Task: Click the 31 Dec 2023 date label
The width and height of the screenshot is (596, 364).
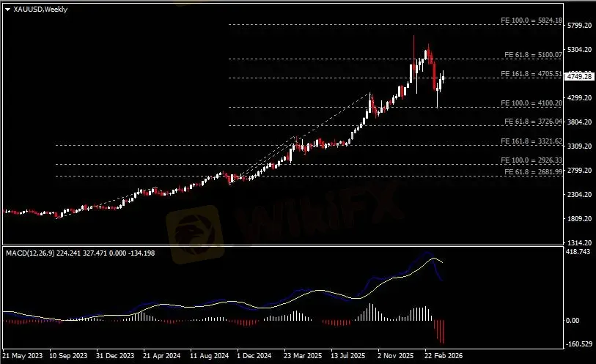Action: [x=115, y=356]
